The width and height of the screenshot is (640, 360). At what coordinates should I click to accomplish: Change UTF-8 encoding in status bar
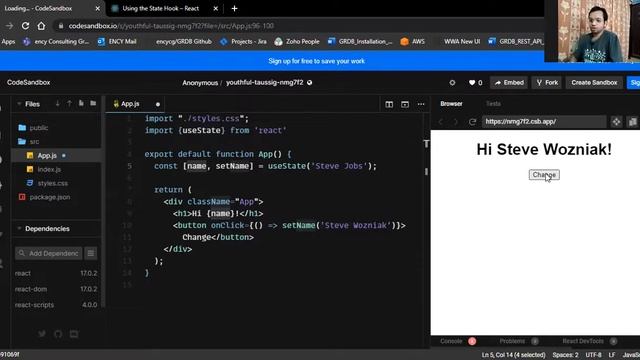[x=593, y=355]
